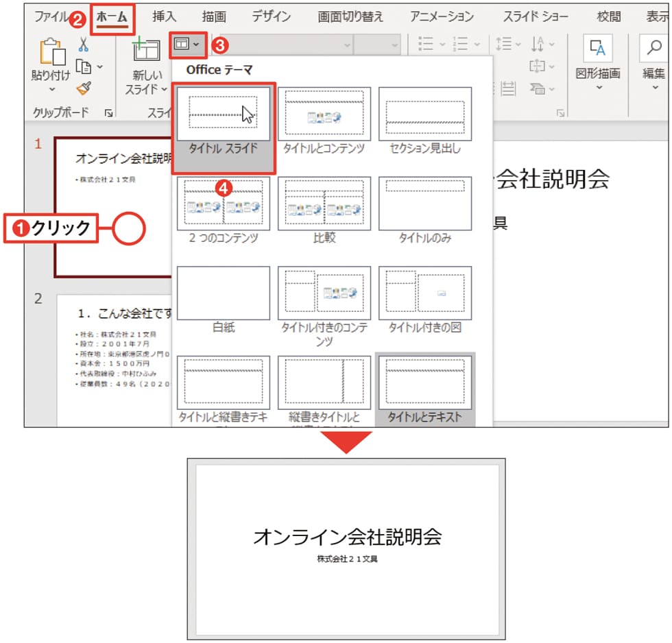The height and width of the screenshot is (643, 672).
Task: Open the font name combo box
Action: (x=287, y=45)
